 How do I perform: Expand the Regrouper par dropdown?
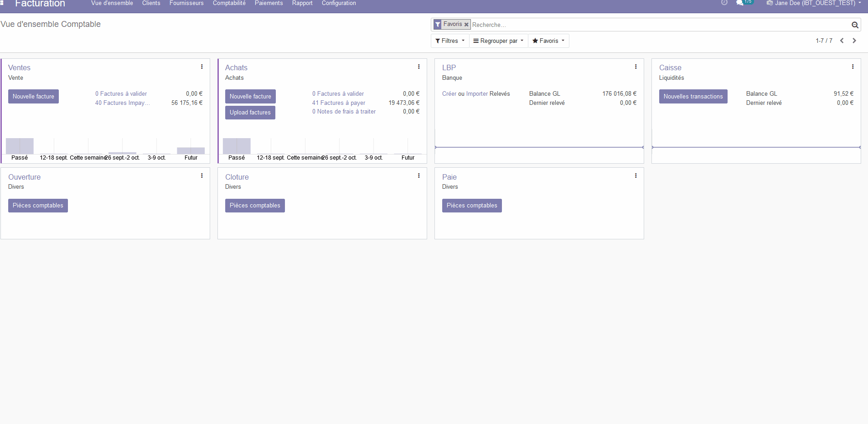coord(498,41)
